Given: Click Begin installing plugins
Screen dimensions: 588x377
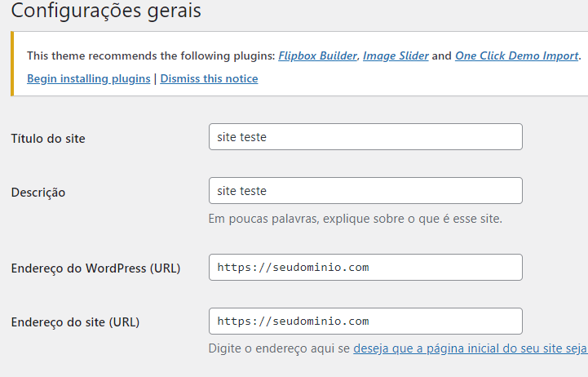Looking at the screenshot, I should [x=88, y=79].
